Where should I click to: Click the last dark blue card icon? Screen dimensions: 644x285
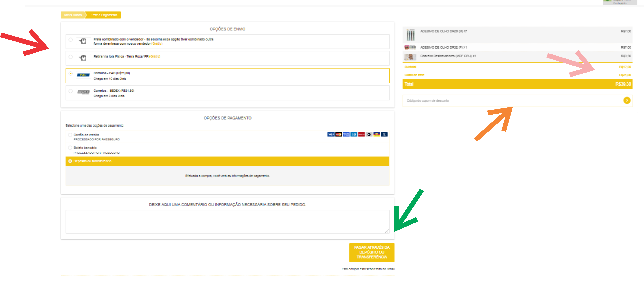pos(384,135)
